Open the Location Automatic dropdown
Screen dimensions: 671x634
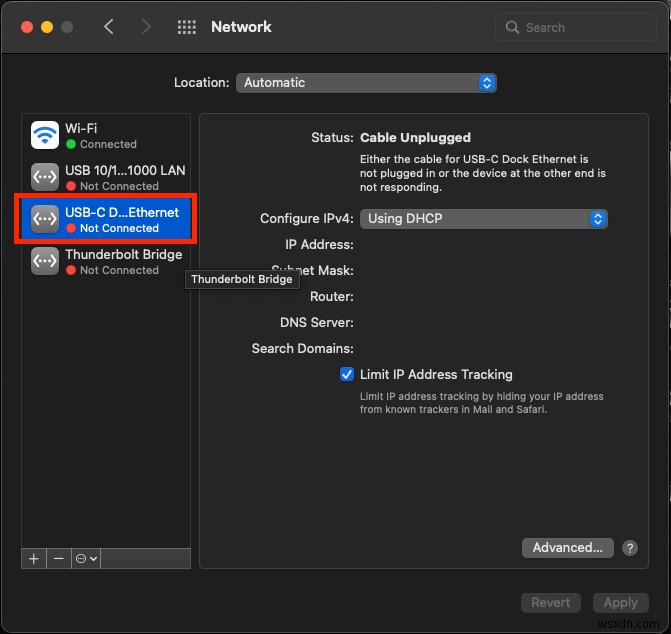pos(366,83)
